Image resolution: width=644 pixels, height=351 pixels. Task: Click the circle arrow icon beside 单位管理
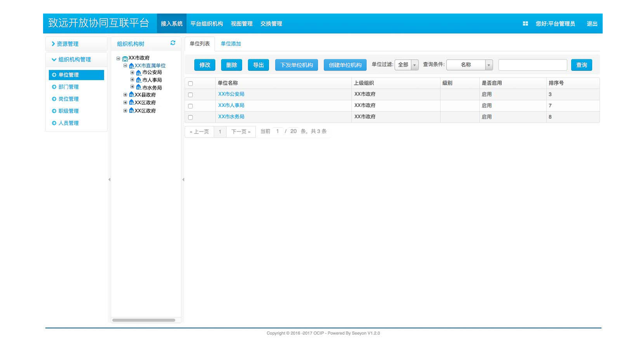tap(54, 75)
